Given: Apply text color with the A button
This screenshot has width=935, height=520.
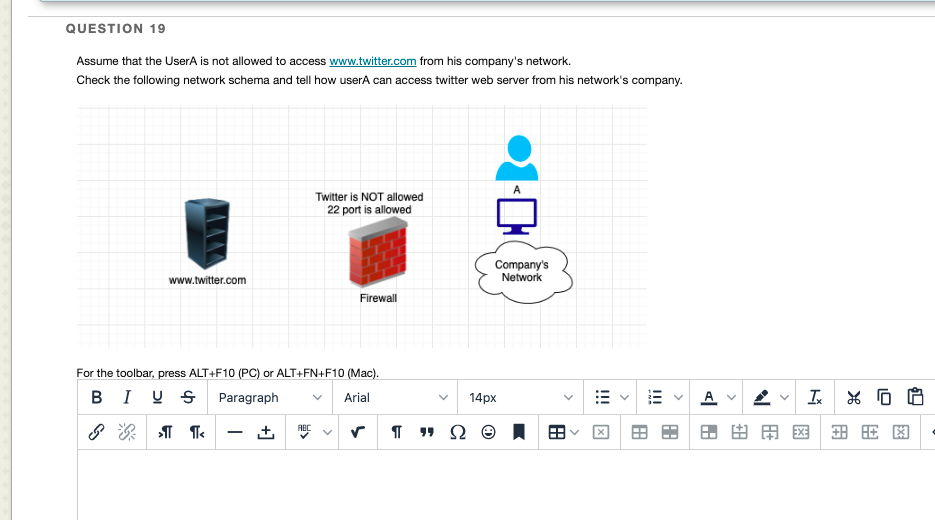Looking at the screenshot, I should [x=708, y=397].
